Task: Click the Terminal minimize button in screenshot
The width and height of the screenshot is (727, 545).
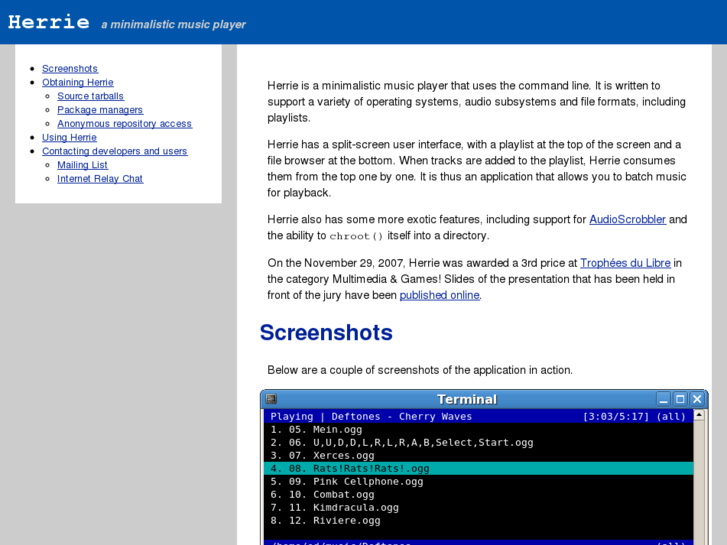Action: pos(663,399)
